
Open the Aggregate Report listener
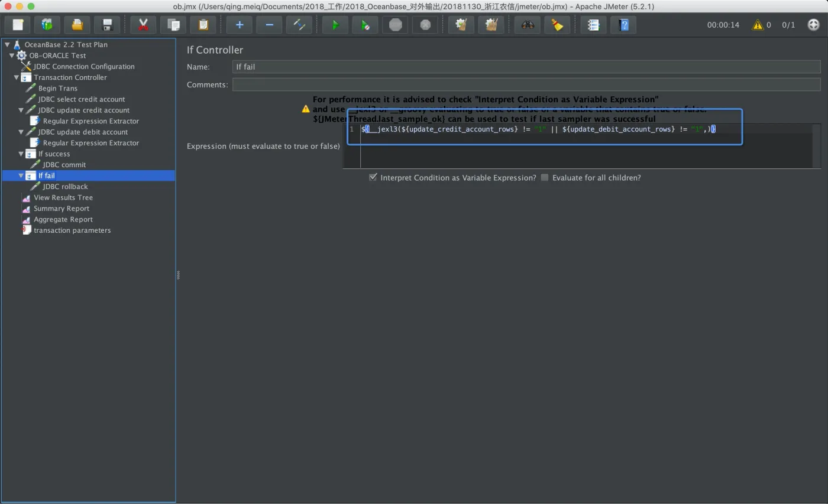tap(63, 219)
